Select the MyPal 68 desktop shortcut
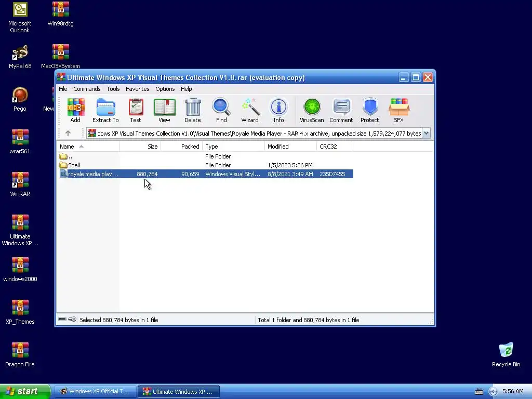Screen dimensions: 532x399 click(20, 57)
